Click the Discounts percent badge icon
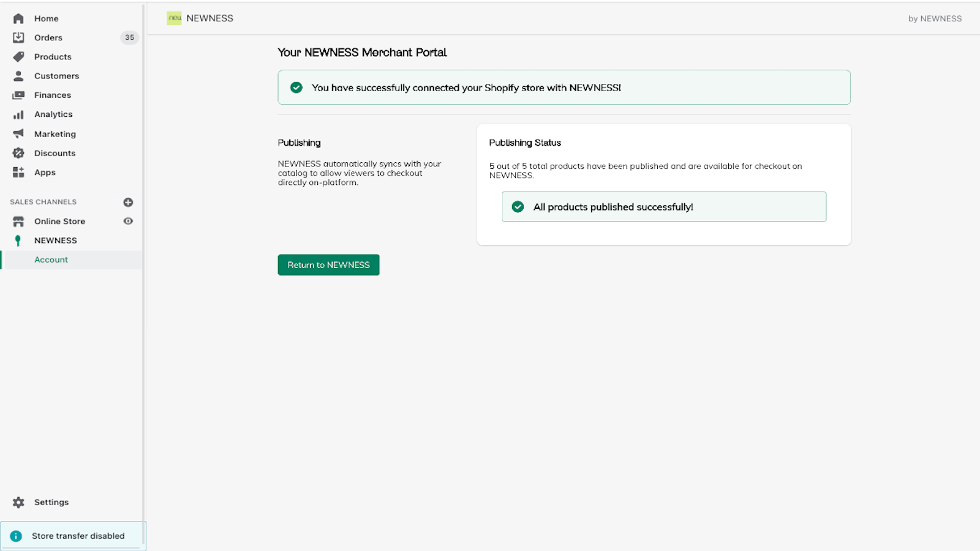Screen dimensions: 980x551 pyautogui.click(x=18, y=153)
